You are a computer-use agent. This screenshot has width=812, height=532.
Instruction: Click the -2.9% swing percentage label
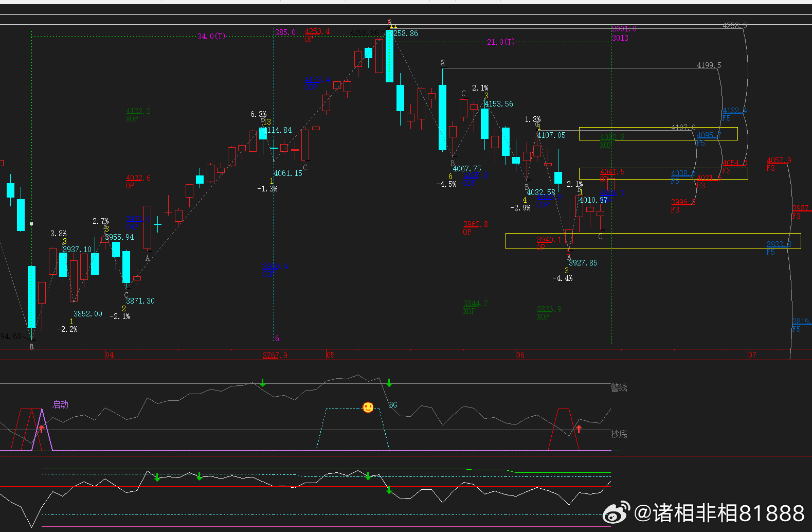[x=520, y=208]
